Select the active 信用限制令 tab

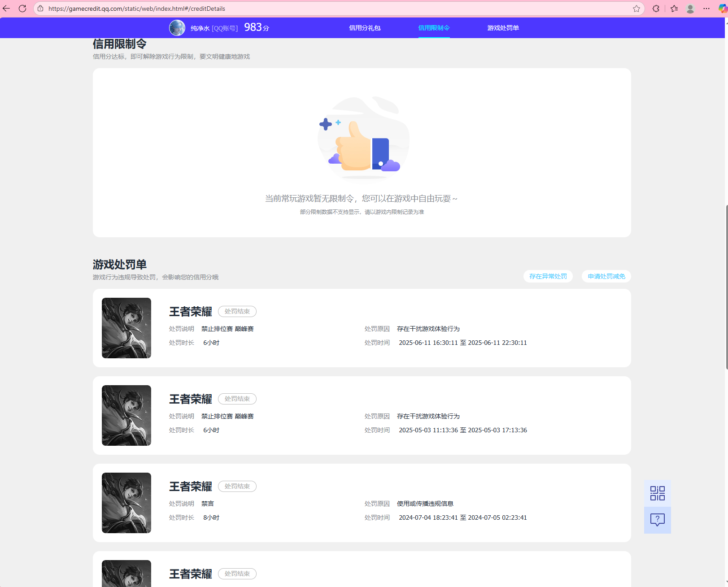[434, 27]
